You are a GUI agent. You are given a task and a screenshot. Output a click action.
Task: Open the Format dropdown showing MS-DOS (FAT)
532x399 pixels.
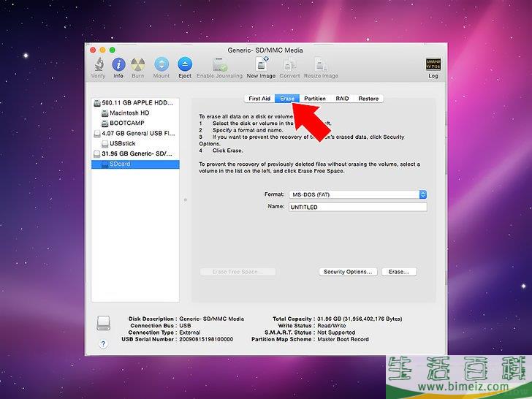[358, 194]
